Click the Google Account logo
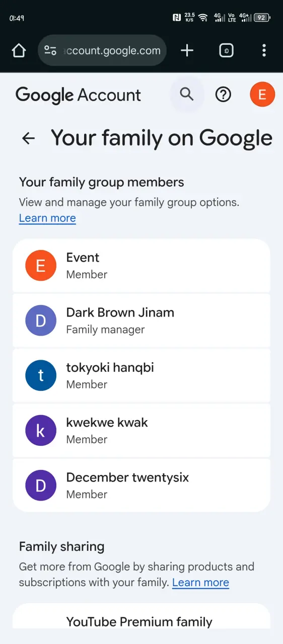This screenshot has height=644, width=283. [x=79, y=95]
